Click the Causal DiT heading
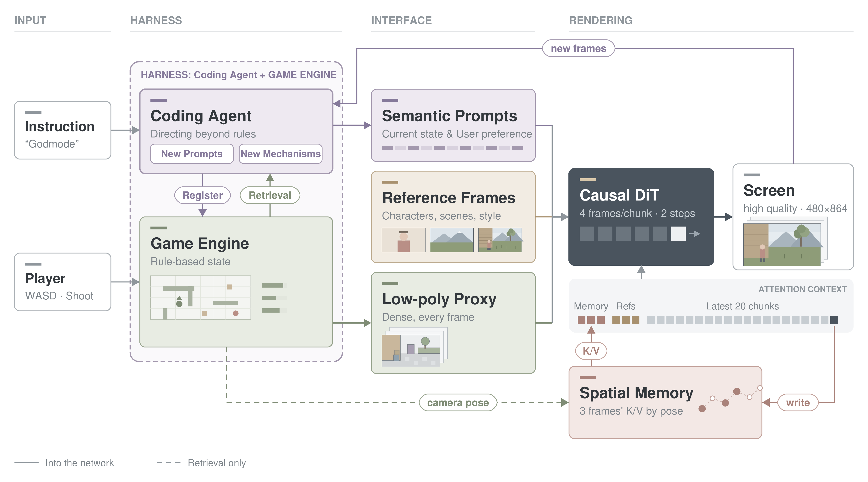The height and width of the screenshot is (482, 868). coord(619,195)
